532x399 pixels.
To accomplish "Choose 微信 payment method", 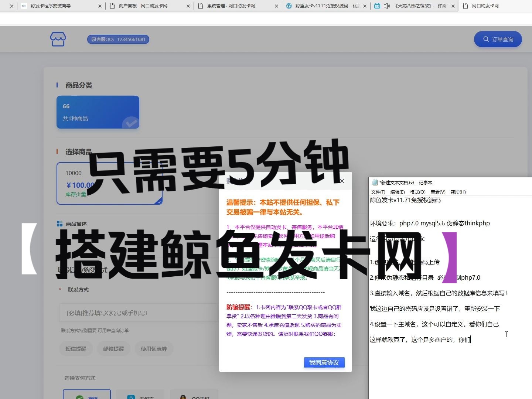I will (87, 394).
